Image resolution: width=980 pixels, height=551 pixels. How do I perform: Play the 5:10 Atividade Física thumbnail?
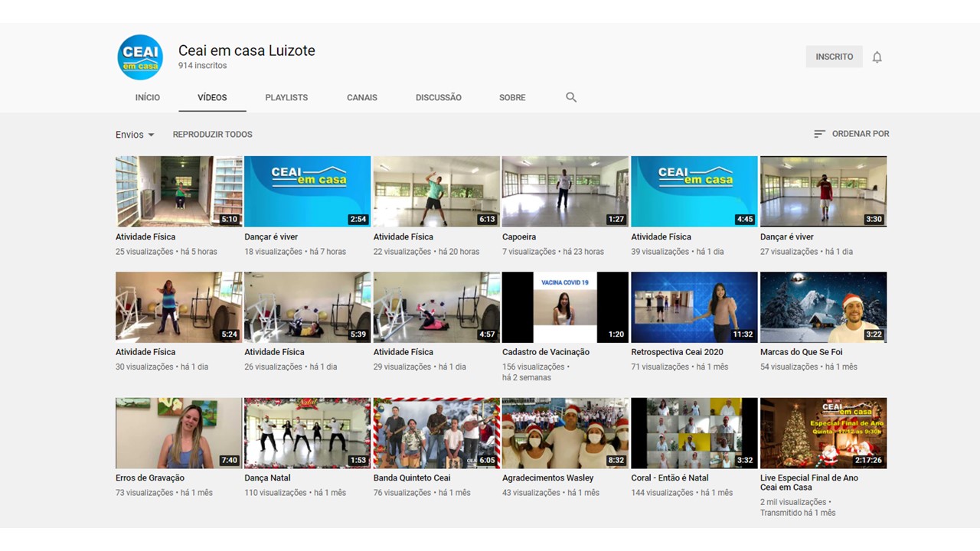(x=178, y=191)
